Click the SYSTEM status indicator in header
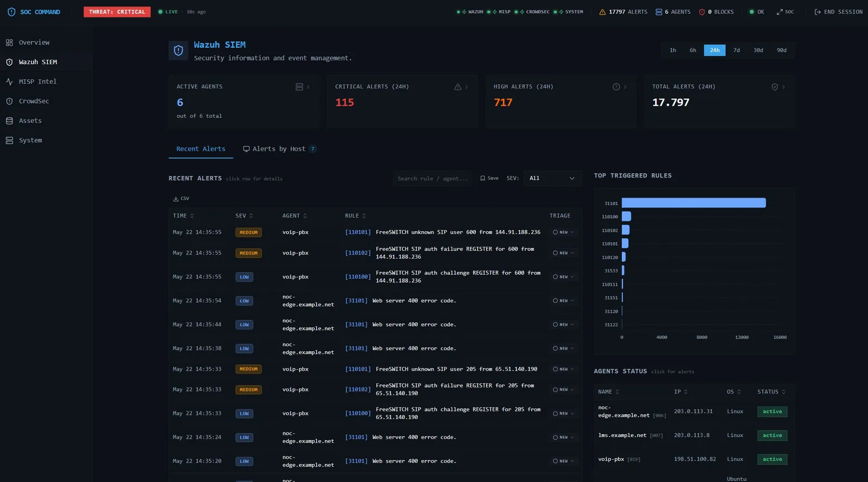 [568, 12]
